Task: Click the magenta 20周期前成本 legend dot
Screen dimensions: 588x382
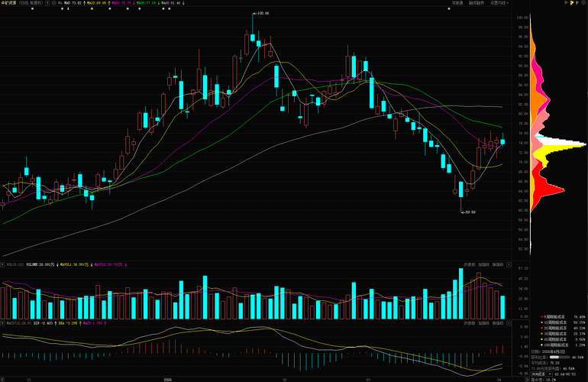Action: (541, 328)
